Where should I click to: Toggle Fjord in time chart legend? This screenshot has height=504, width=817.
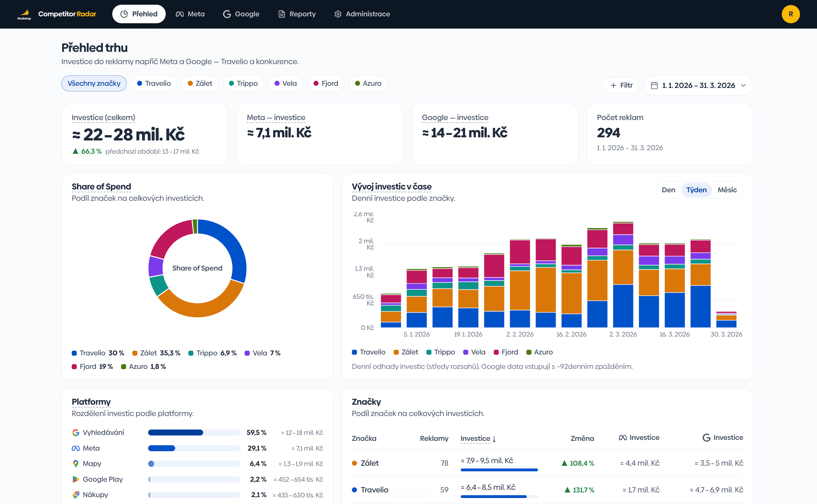coord(506,352)
